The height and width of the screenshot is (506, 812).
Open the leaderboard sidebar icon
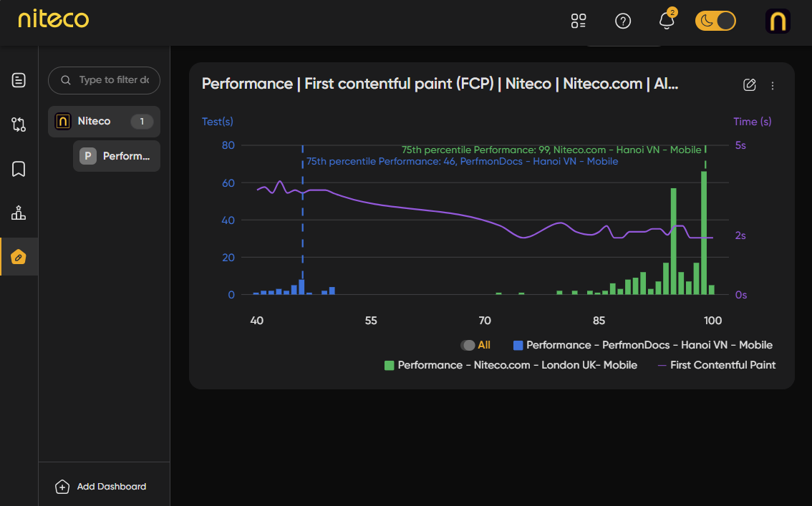pyautogui.click(x=19, y=213)
